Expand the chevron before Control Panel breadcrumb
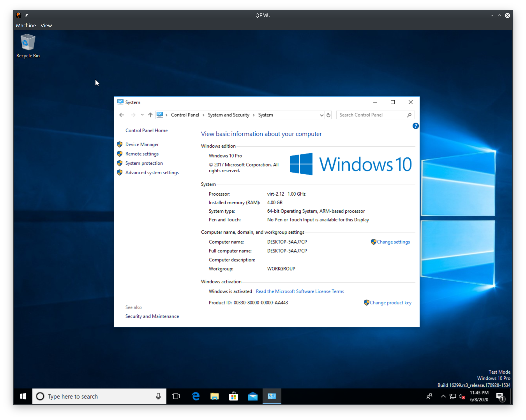Image resolution: width=526 pixels, height=420 pixels. point(166,115)
